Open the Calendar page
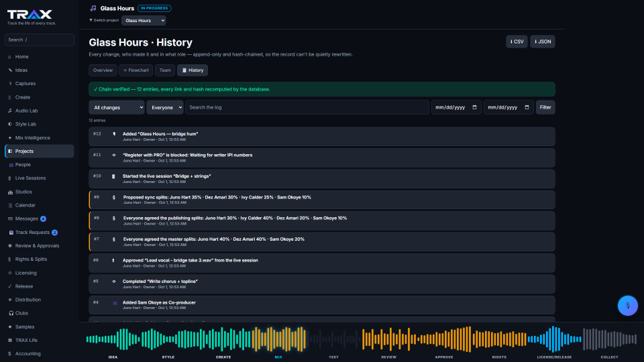 point(39,205)
